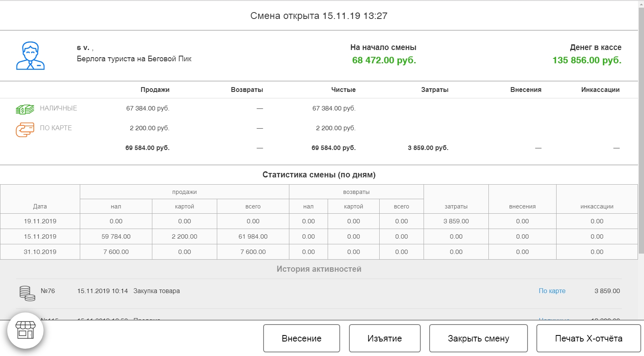The height and width of the screenshot is (356, 644).
Task: Click the продажи group header
Action: (x=185, y=192)
